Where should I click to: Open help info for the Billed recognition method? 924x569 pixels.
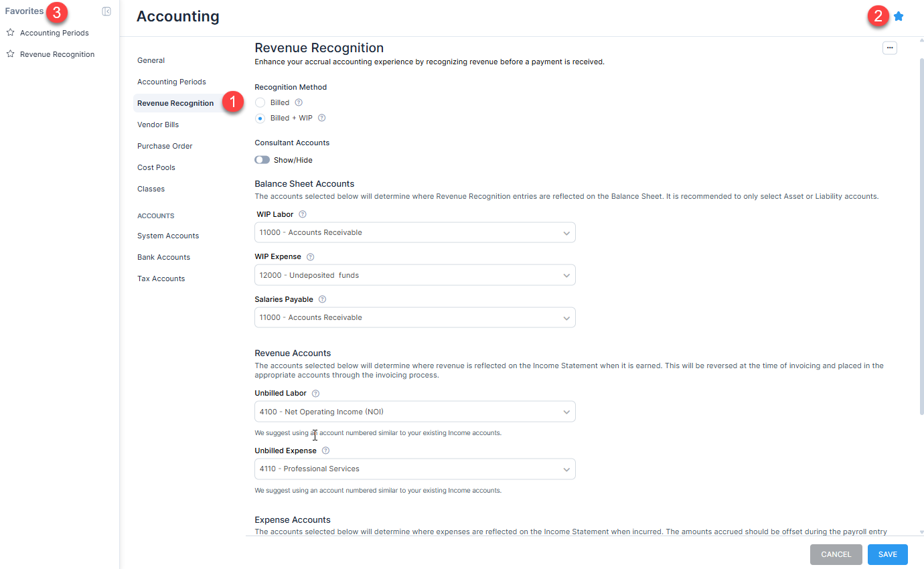[x=298, y=102]
